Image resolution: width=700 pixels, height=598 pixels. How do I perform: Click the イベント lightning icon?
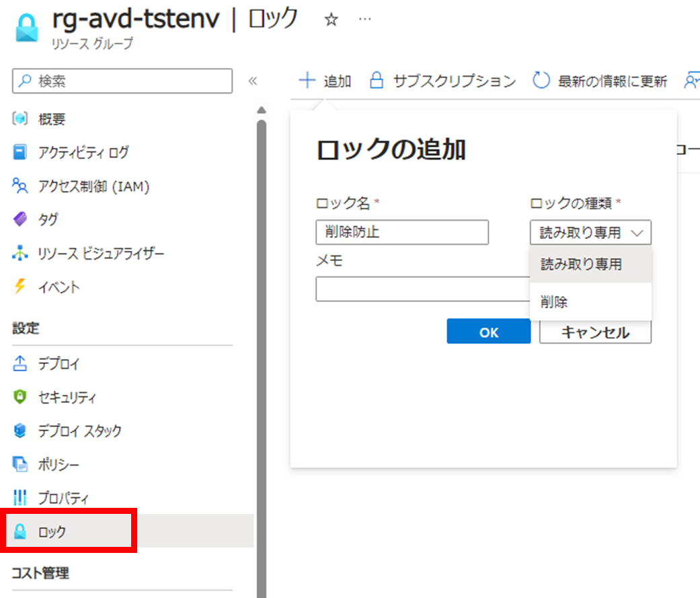click(x=20, y=287)
